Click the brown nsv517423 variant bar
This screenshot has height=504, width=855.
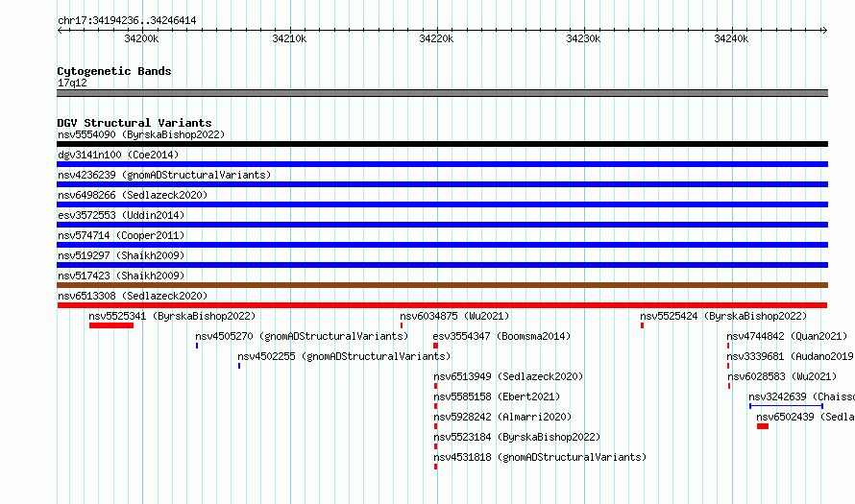(442, 285)
